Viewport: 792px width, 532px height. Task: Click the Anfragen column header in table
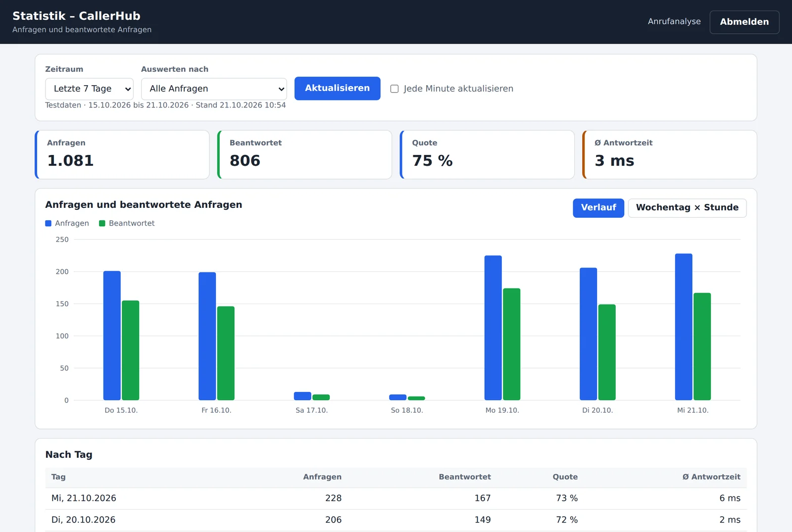point(322,477)
